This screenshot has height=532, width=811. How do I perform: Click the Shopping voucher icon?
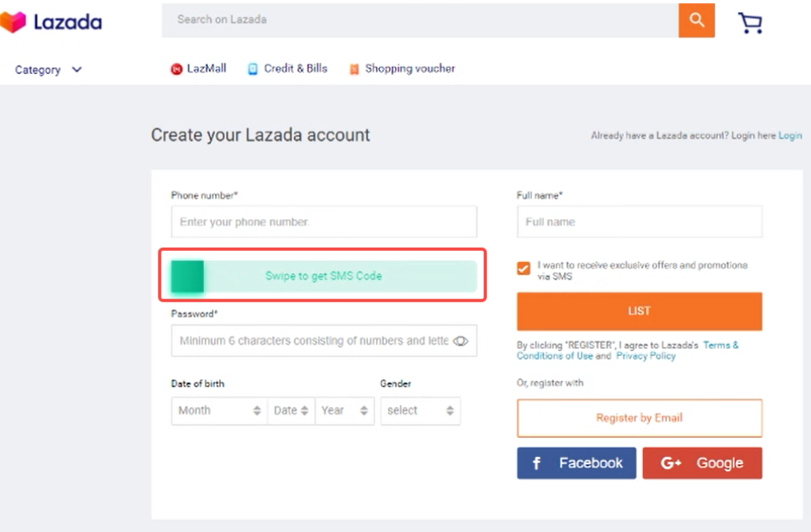(355, 69)
